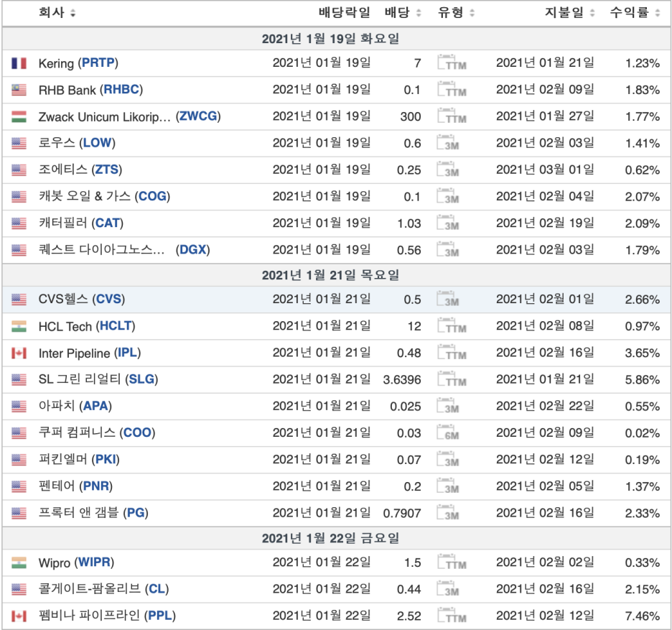Click the 0.7907 dividend value

coord(402,513)
